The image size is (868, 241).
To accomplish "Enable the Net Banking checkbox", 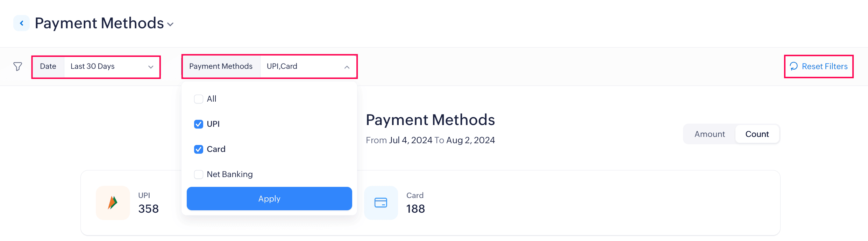I will coord(199,175).
